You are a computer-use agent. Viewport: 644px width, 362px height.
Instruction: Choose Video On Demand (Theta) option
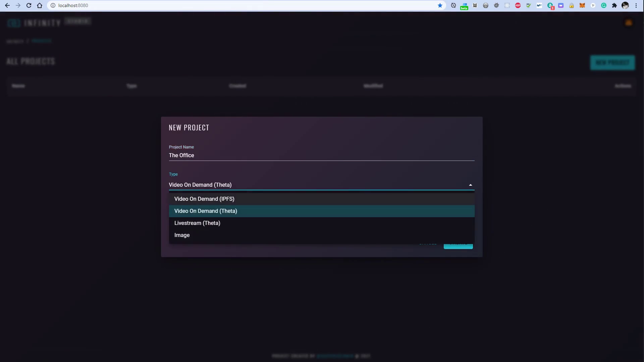[x=206, y=211]
